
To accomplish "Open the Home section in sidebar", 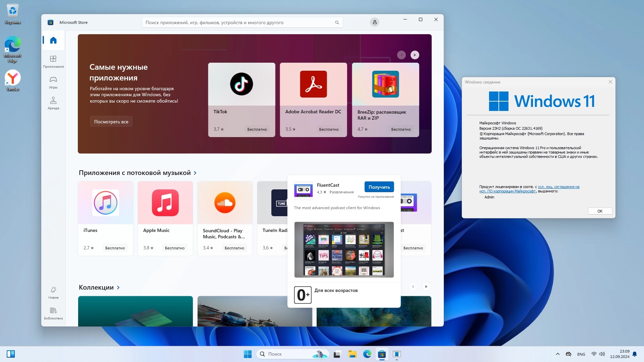I will 53,41.
